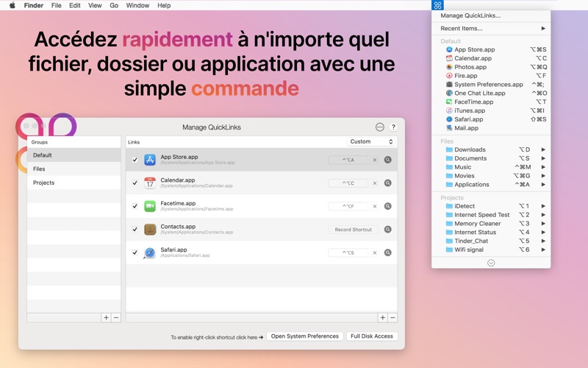Screen dimensions: 588x368
Task: Click FaceTime.app icon in dropdown menu
Action: (449, 102)
